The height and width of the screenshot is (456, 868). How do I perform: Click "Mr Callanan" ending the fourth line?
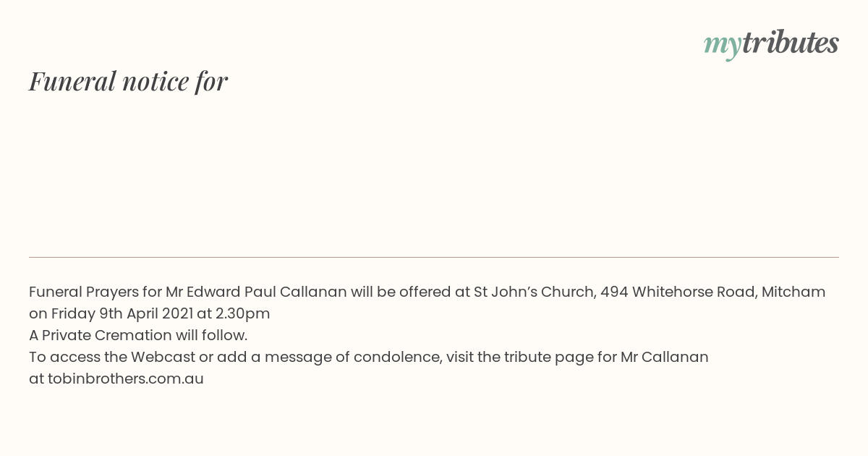coord(665,357)
